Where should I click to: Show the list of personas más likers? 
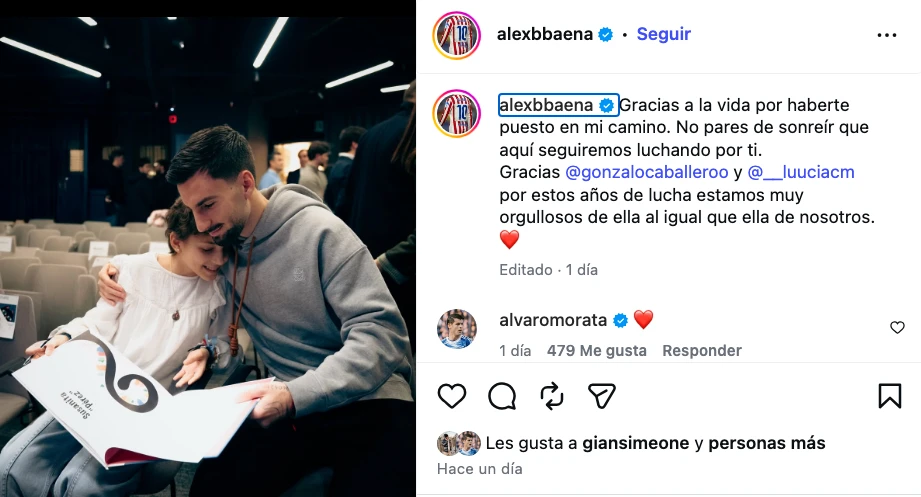click(767, 443)
